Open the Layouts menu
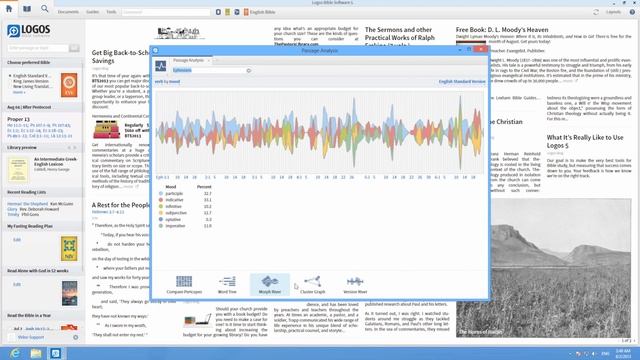This screenshot has height=360, width=640. (613, 12)
